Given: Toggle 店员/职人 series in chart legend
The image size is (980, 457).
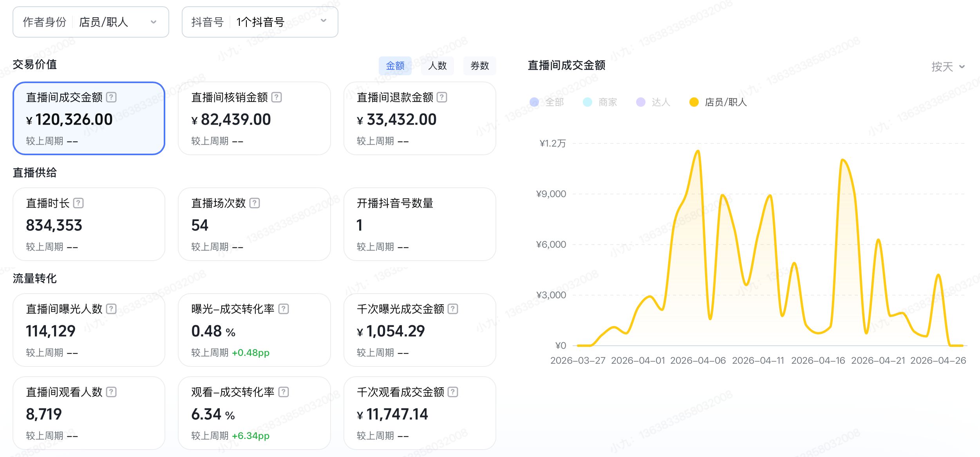Looking at the screenshot, I should pos(718,102).
